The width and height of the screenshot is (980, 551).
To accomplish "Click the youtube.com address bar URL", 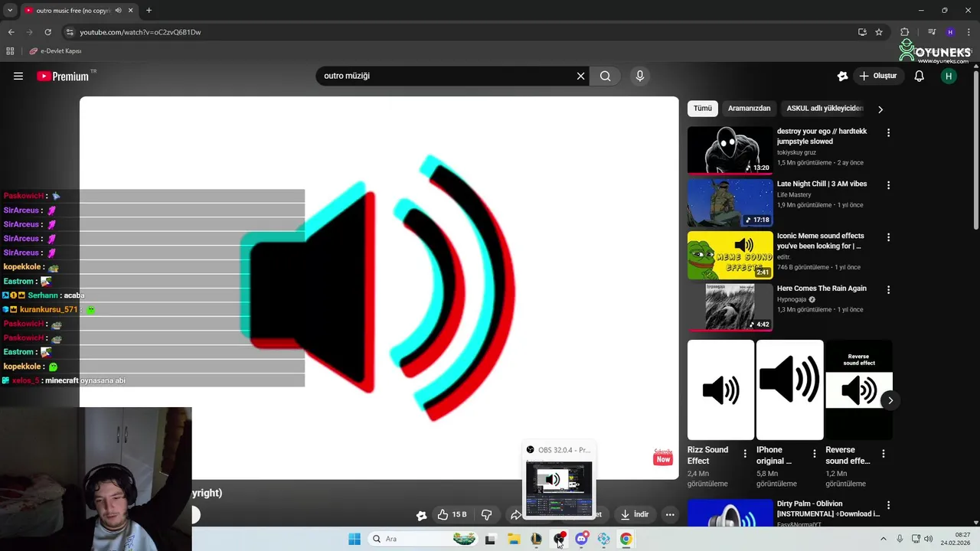I will coord(140,32).
